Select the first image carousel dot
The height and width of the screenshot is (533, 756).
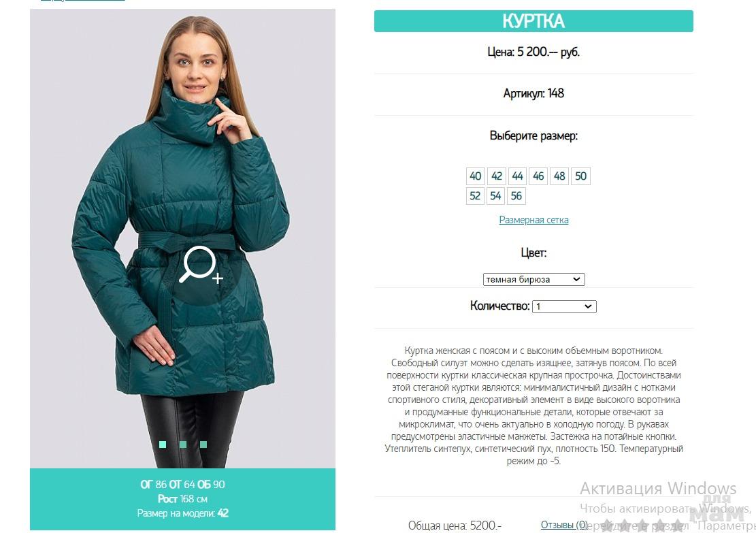(x=163, y=445)
